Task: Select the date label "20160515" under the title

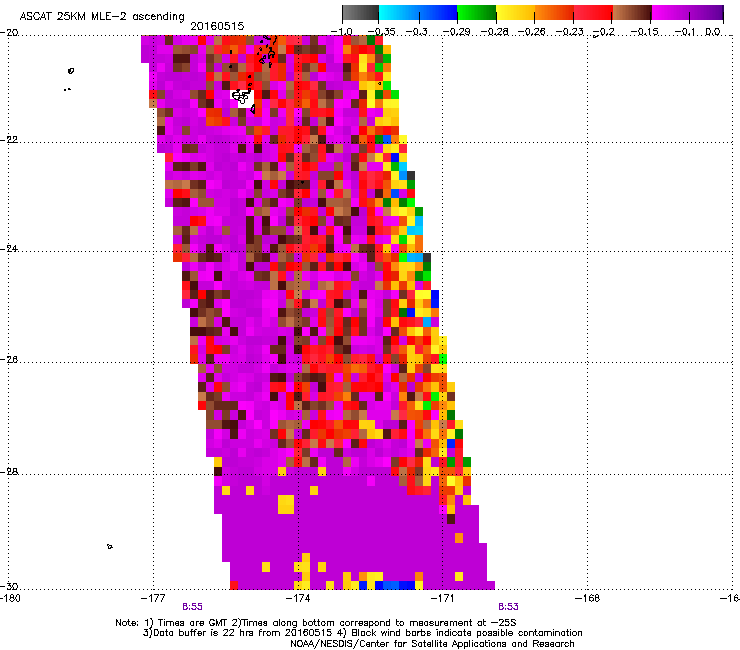Action: coord(217,26)
